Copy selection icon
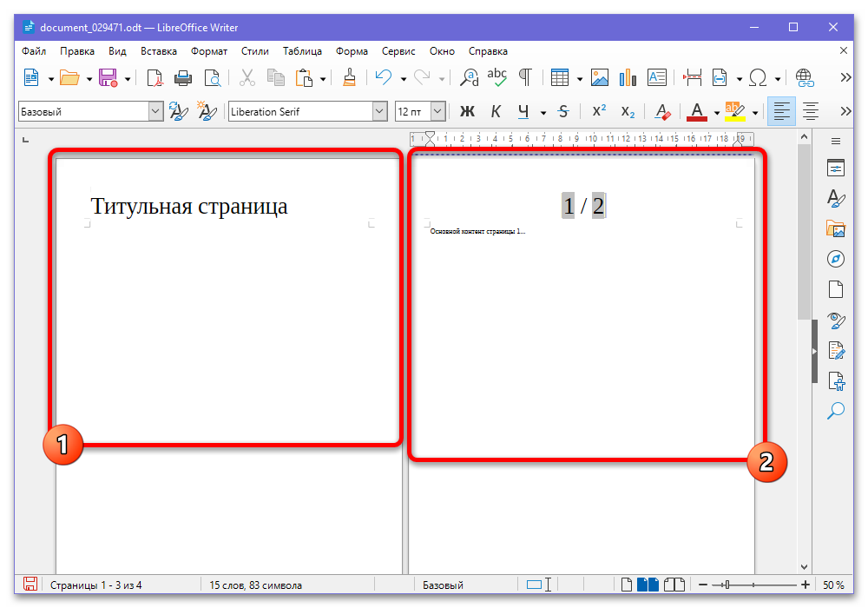 tap(275, 77)
